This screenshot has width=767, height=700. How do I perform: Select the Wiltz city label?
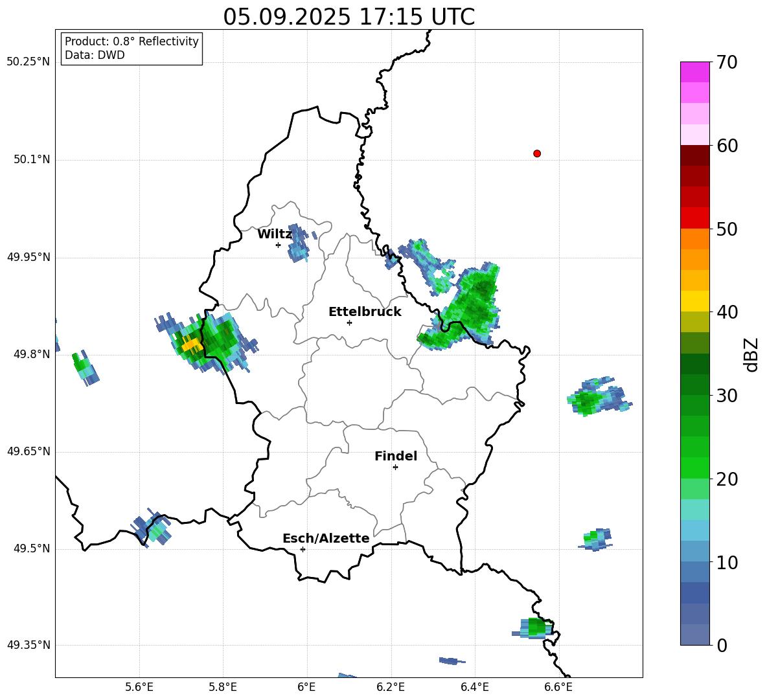tap(275, 234)
